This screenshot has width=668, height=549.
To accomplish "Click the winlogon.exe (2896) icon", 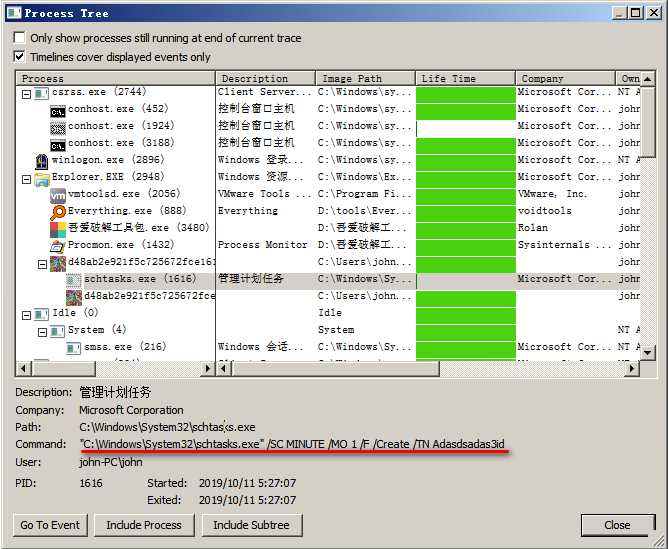I will (x=41, y=161).
